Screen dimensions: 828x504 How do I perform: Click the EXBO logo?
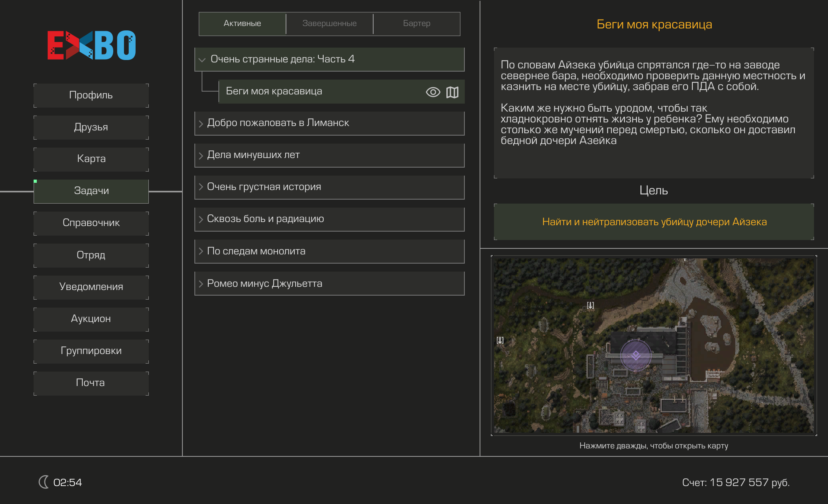coord(92,45)
